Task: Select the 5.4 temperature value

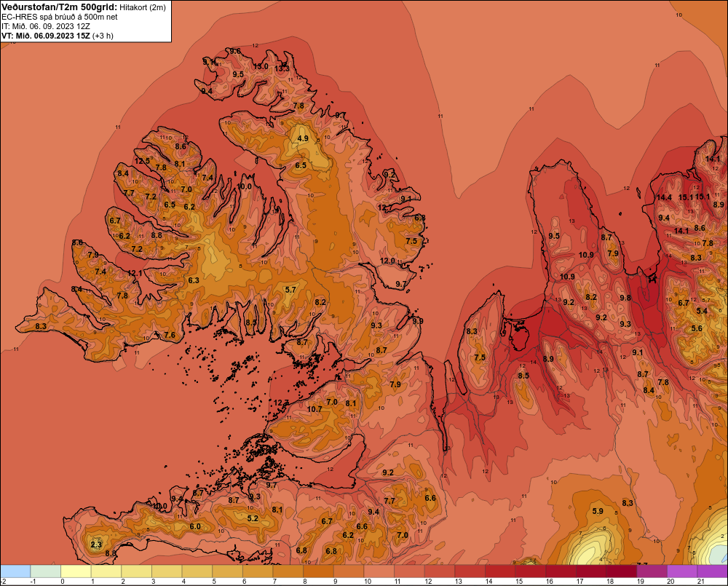Action: (702, 311)
